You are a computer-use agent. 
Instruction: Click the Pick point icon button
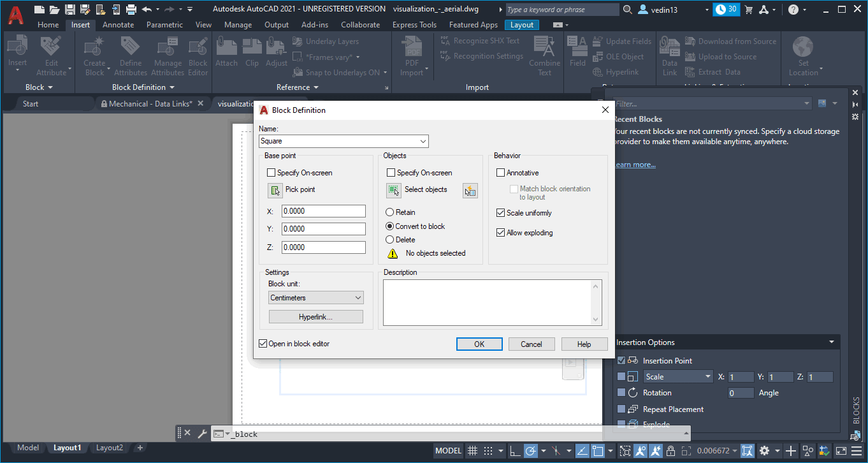(x=275, y=190)
